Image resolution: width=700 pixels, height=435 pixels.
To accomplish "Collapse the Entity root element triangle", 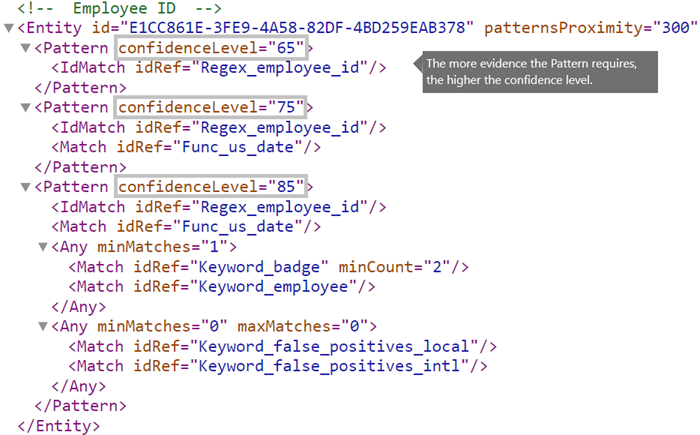I will coord(8,28).
